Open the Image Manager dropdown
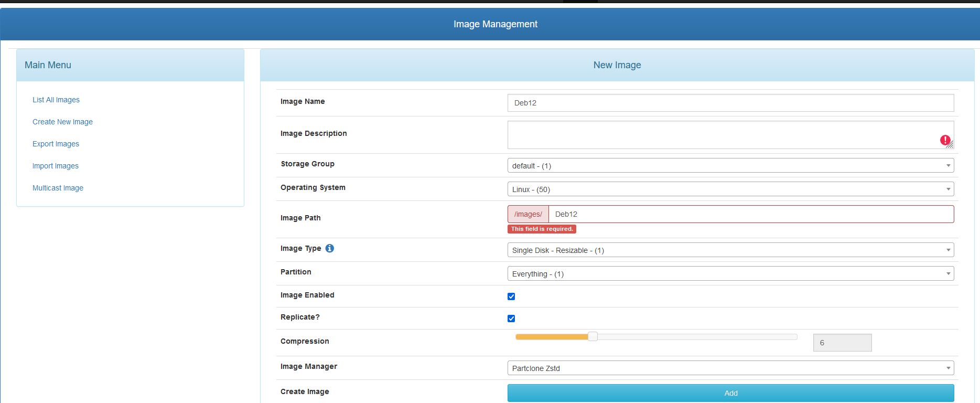The image size is (980, 403). (730, 368)
